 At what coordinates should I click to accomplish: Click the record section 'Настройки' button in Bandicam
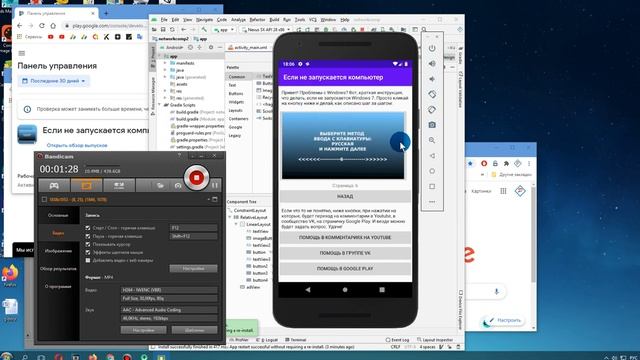(193, 269)
